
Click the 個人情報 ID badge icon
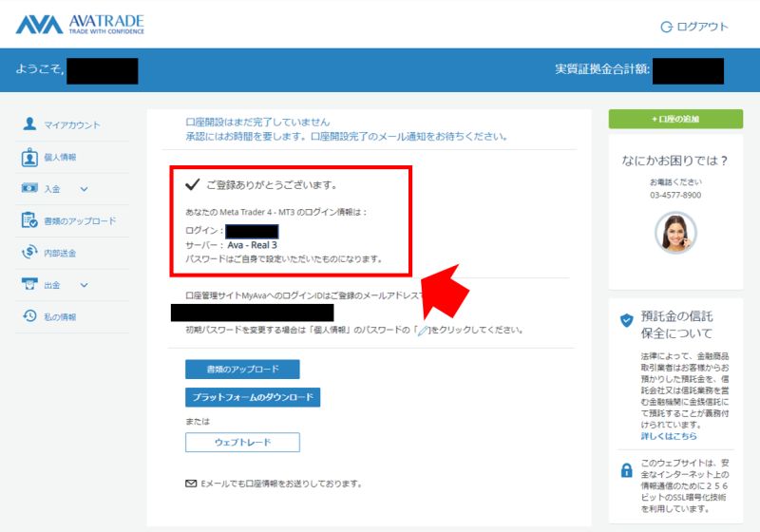pos(29,157)
